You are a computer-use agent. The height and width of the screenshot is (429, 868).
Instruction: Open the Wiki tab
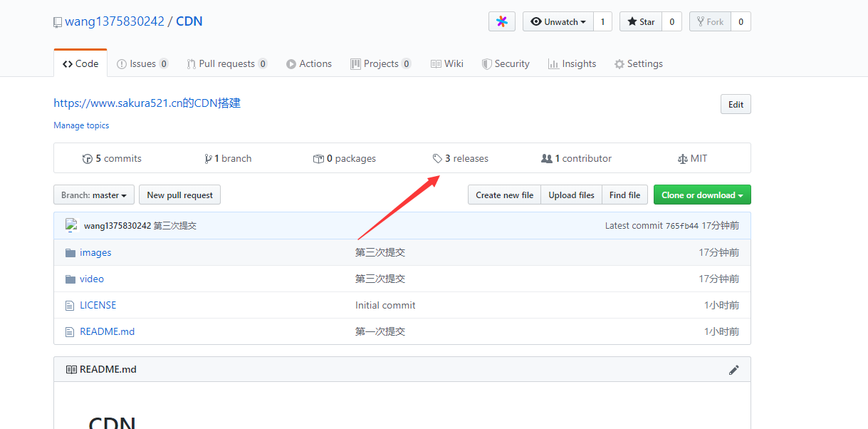pos(447,63)
